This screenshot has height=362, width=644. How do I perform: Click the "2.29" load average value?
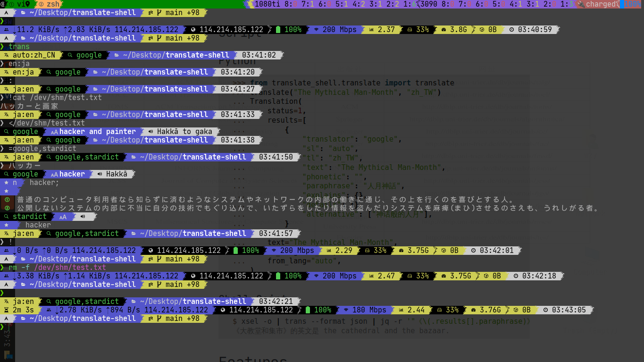tap(343, 250)
